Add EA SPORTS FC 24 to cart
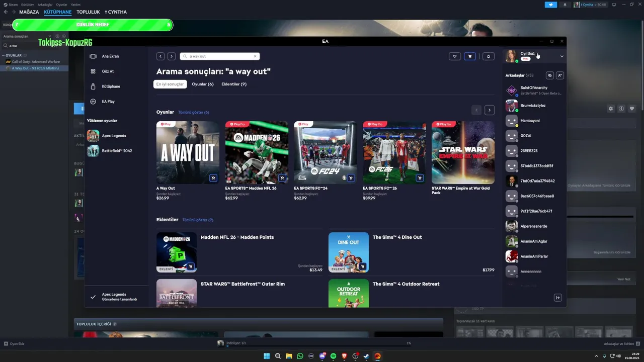Screen dimensions: 644x362 click(x=351, y=178)
